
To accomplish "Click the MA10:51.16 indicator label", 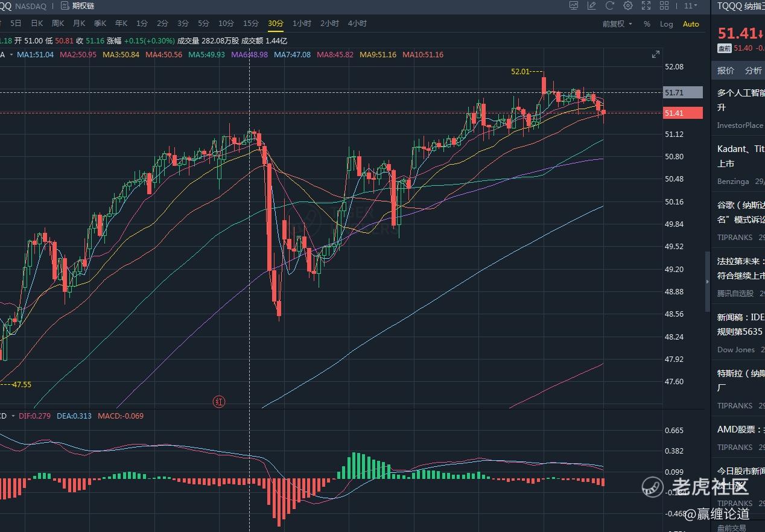I will (423, 55).
